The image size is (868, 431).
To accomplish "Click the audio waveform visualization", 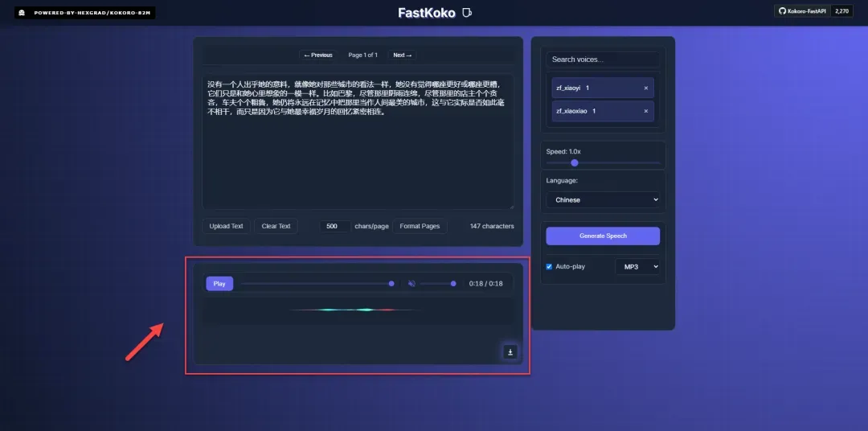I will pos(358,310).
